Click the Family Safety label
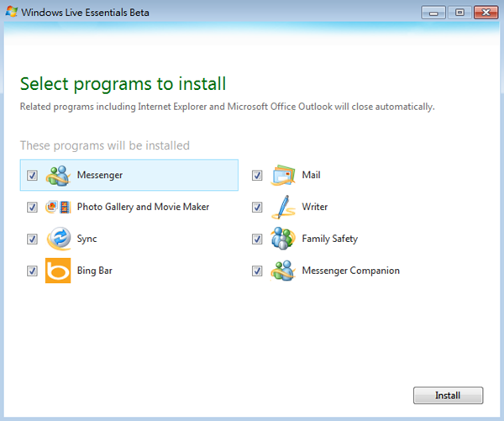 pos(330,239)
